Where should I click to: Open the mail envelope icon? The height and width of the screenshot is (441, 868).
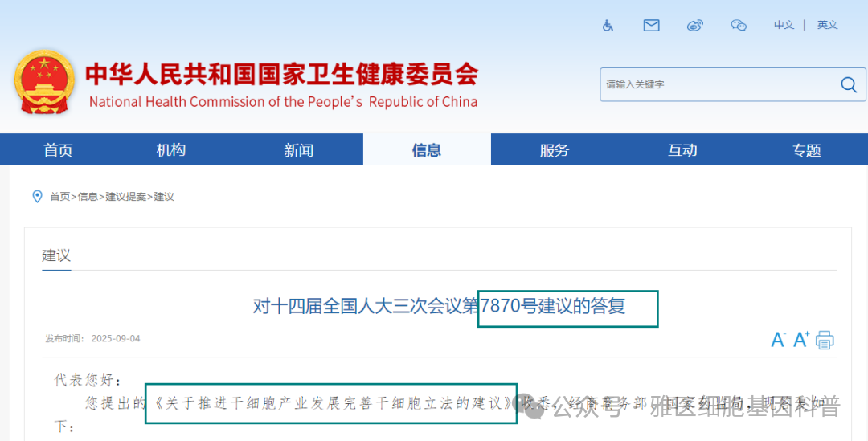pos(651,26)
